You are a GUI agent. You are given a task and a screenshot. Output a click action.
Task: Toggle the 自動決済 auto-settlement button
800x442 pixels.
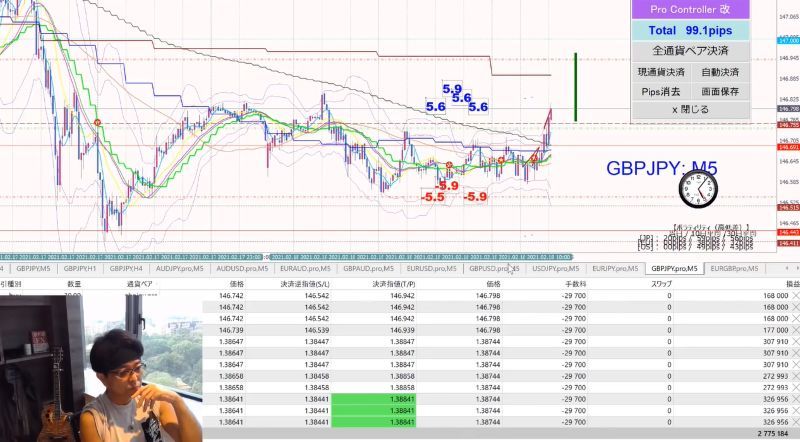coord(720,72)
